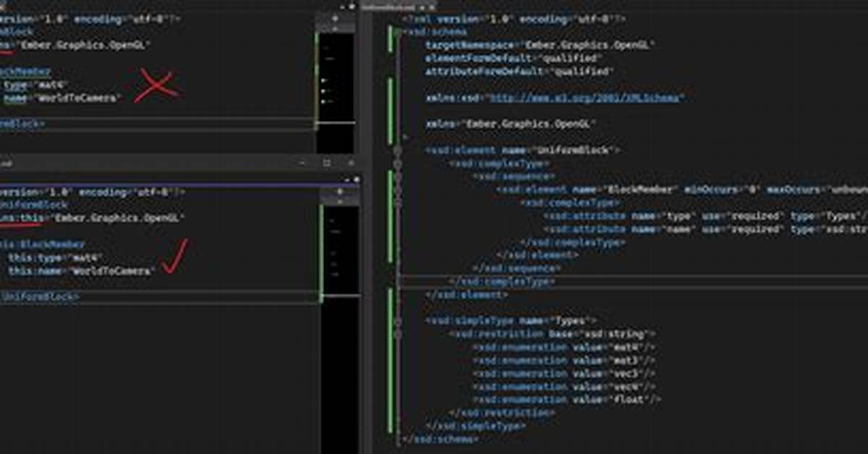Open the www.w3.org XMLSchema link

[587, 98]
